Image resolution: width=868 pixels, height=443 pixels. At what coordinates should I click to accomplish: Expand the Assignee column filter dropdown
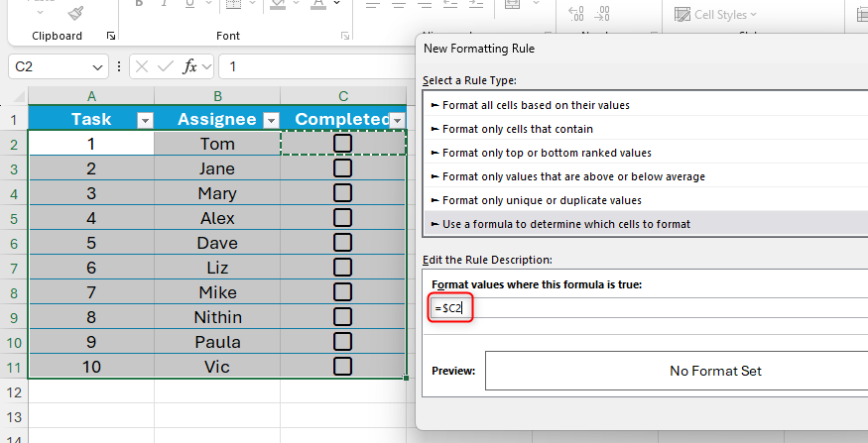tap(271, 120)
